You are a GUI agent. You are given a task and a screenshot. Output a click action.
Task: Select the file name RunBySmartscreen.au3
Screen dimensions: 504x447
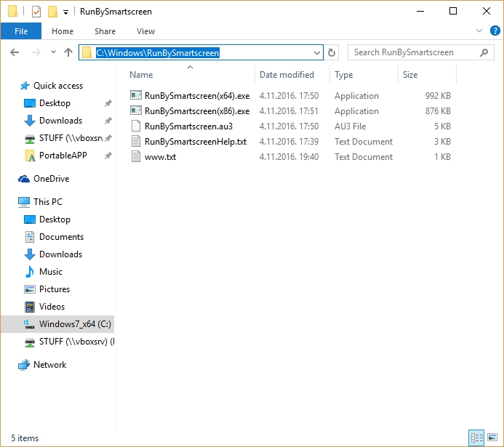click(188, 126)
